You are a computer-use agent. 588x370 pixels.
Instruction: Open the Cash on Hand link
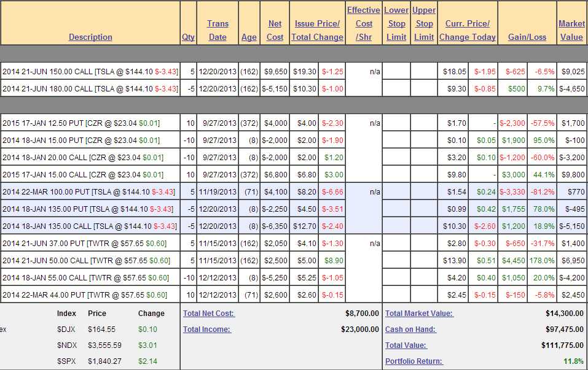click(410, 329)
